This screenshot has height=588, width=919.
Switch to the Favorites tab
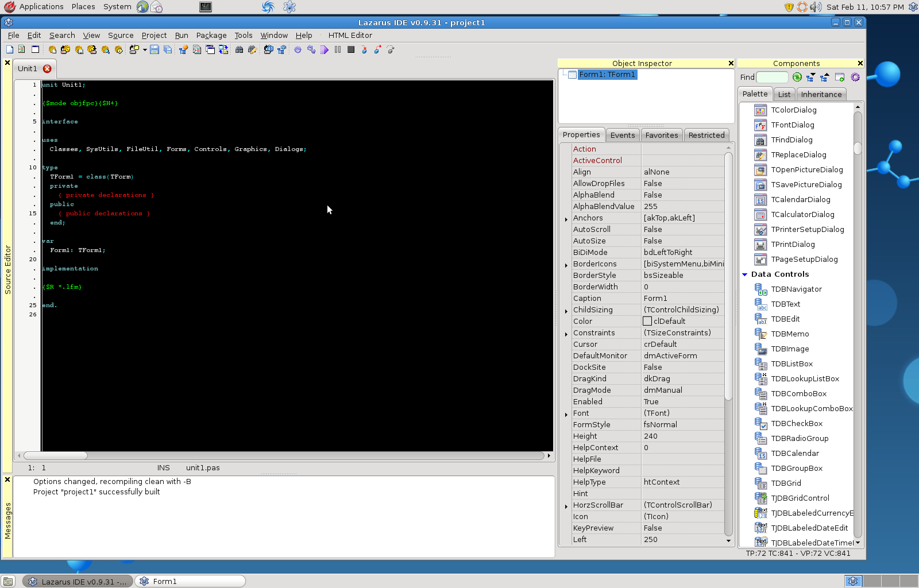click(662, 135)
